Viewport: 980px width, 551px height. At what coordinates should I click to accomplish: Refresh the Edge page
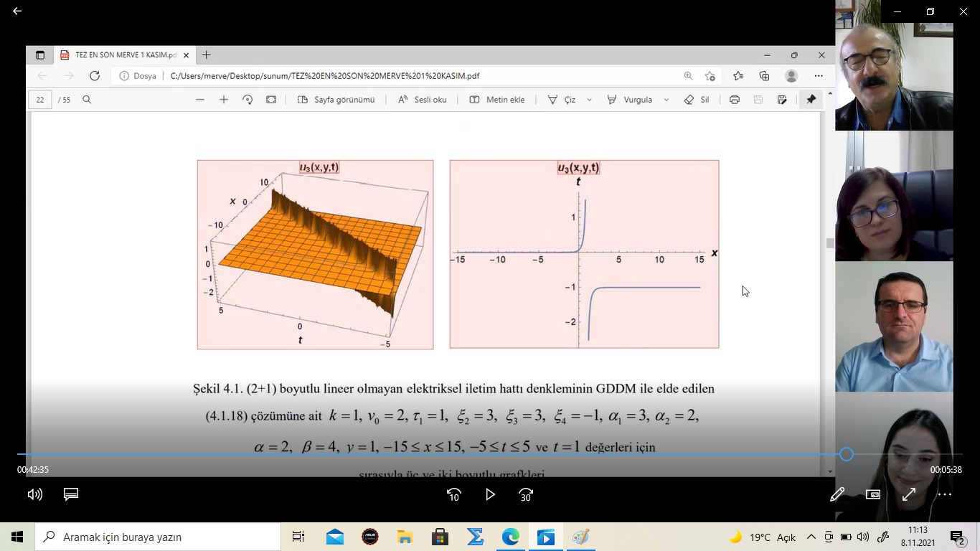coord(95,75)
